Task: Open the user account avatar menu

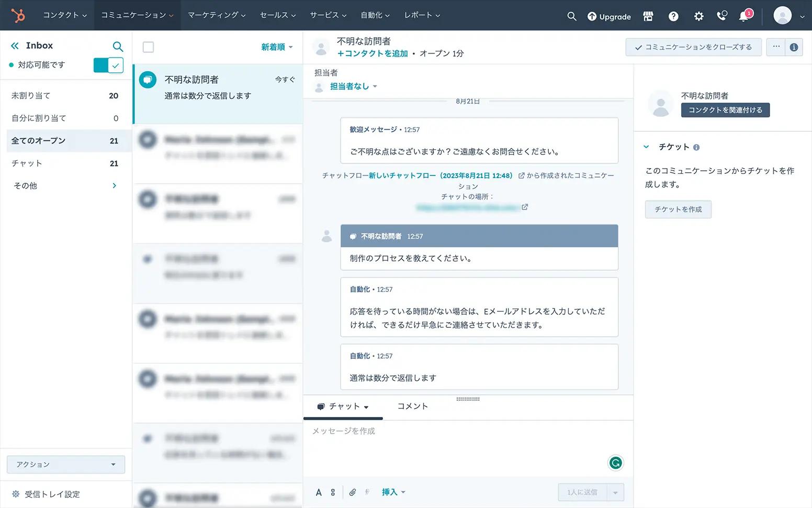Action: tap(789, 16)
